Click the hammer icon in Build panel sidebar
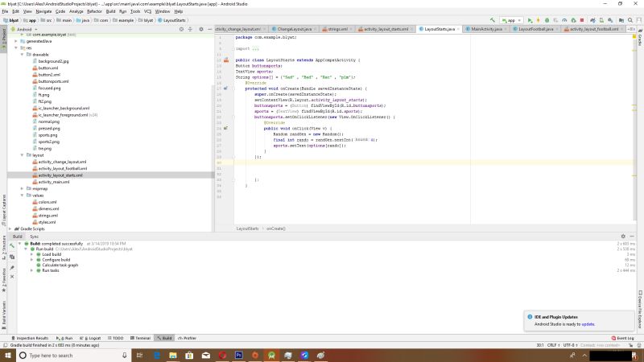Viewport: 644px width, 362px height. coord(12,246)
